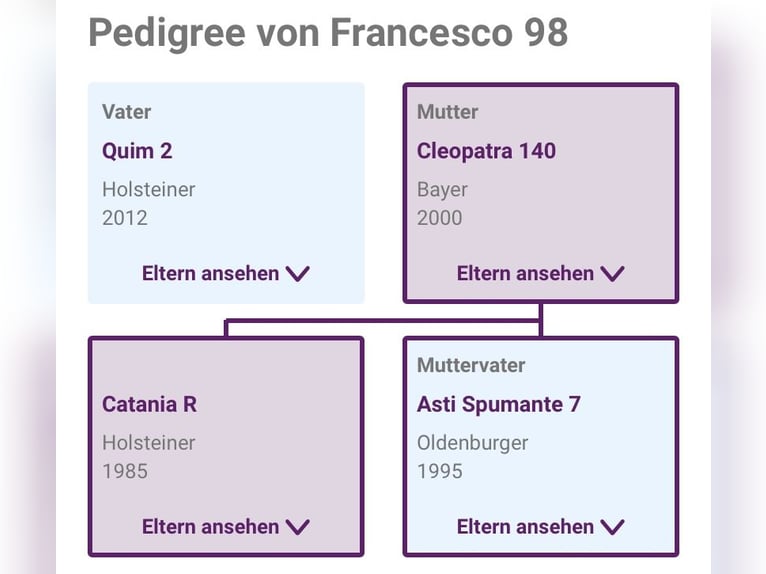Click the chevron arrow in Cleopatra 140 card
This screenshot has height=574, width=766.
point(612,274)
